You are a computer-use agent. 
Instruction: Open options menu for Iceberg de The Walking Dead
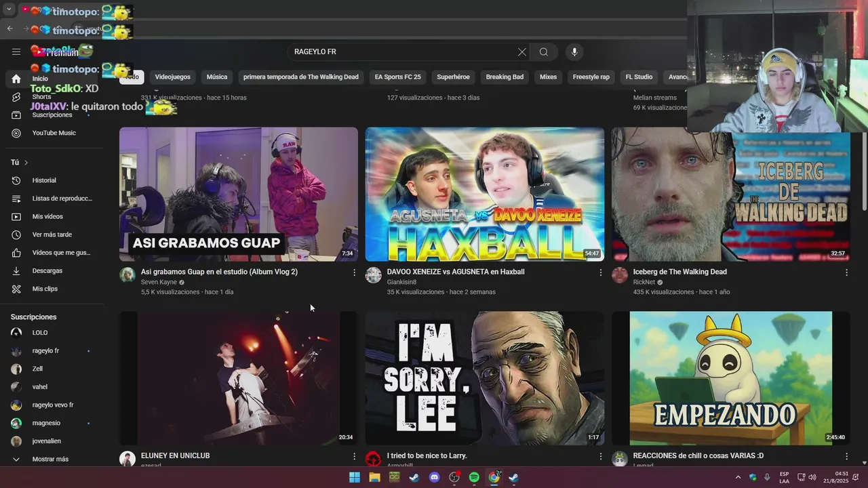846,272
